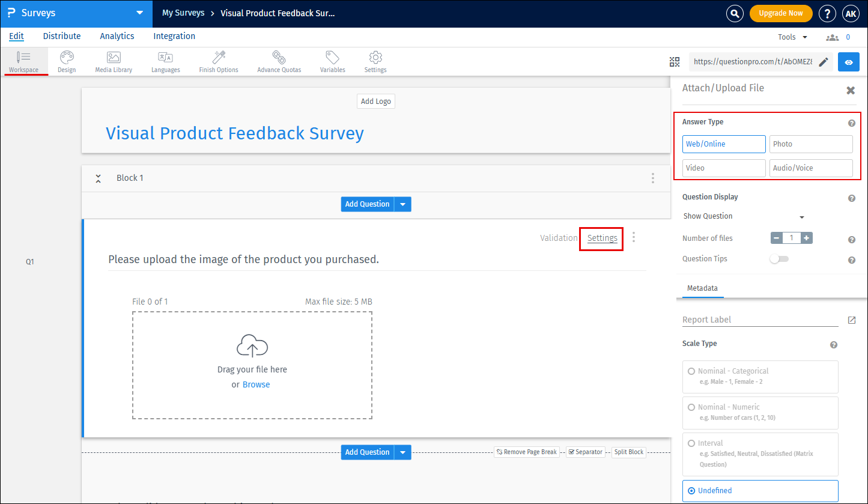
Task: Select the Media Library icon
Action: pyautogui.click(x=113, y=61)
